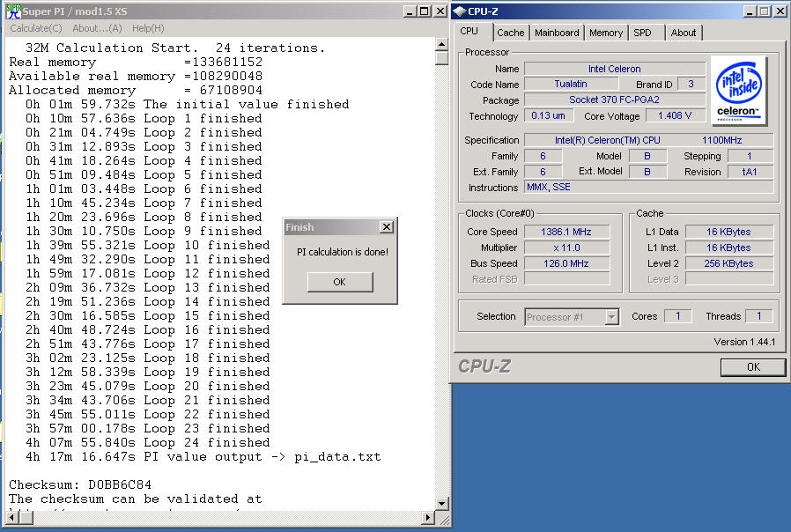Click the L1 Data value 16 KBytes

729,232
